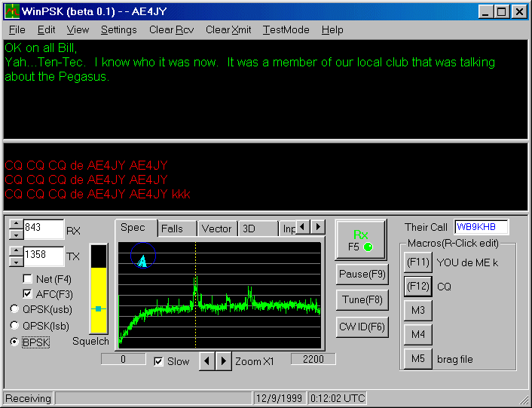532x408 pixels.
Task: Click the Receiving status bar text
Action: point(28,398)
